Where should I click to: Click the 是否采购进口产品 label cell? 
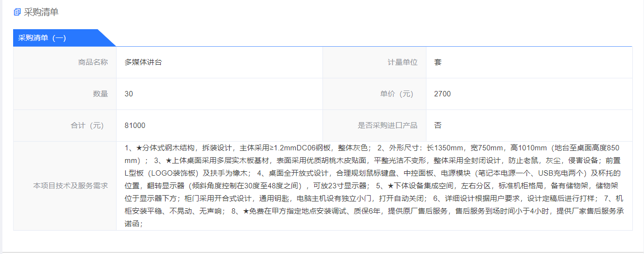point(388,126)
